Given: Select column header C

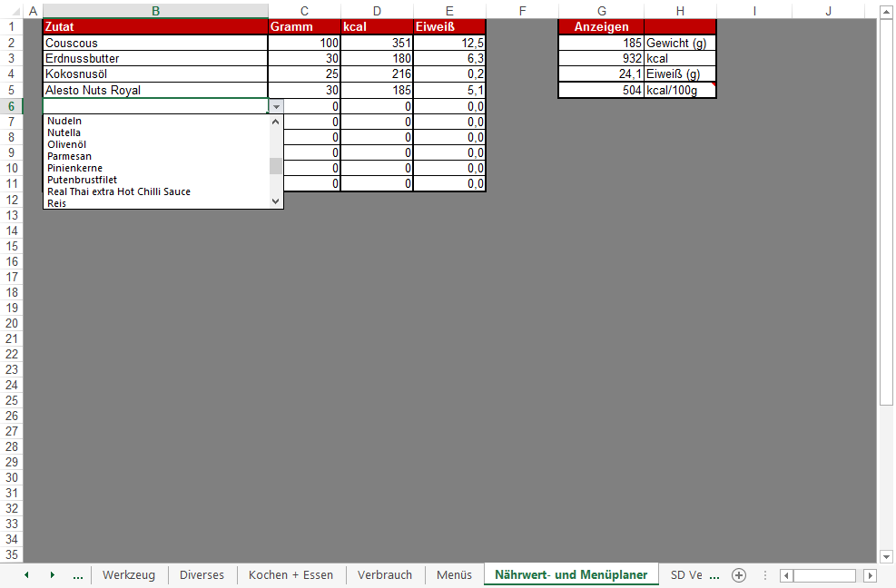Looking at the screenshot, I should (x=304, y=11).
